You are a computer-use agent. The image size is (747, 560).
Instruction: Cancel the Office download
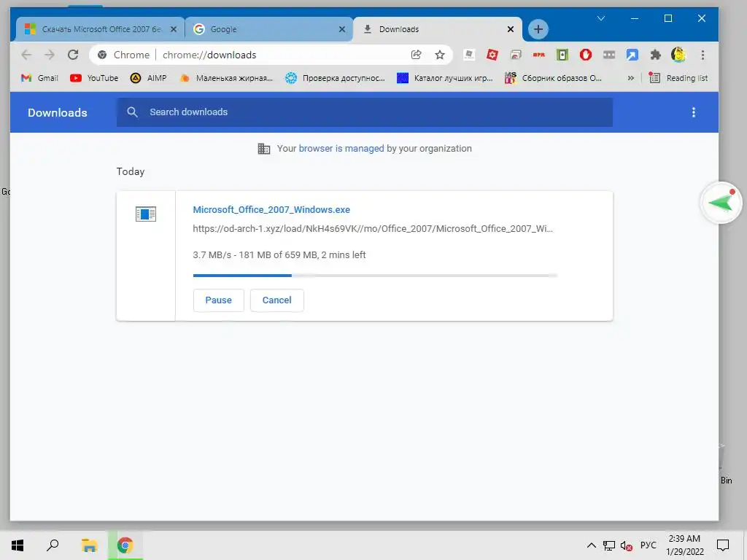tap(276, 300)
